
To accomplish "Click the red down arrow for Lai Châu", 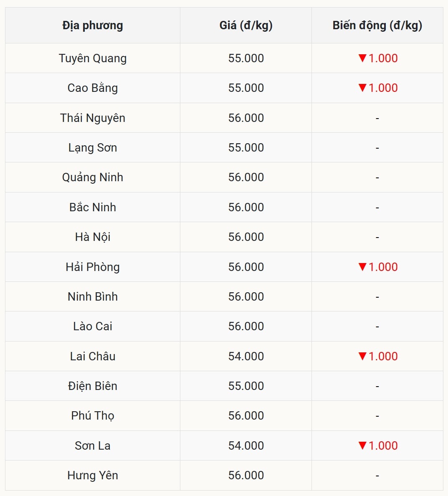I will [362, 356].
